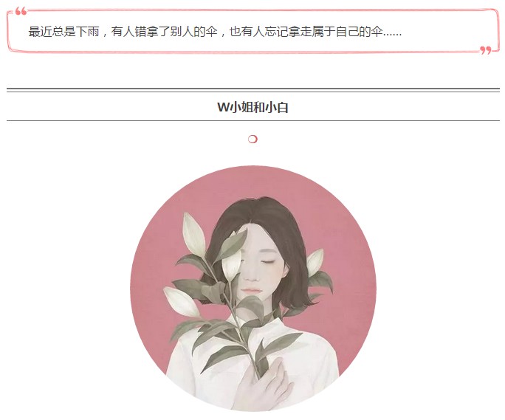The height and width of the screenshot is (420, 505).
Task: Click the small red circle ornament
Action: pos(252,140)
